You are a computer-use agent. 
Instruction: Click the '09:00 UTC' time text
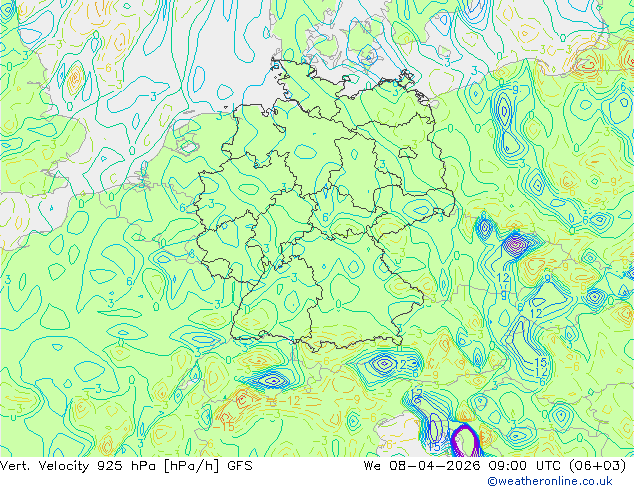(x=525, y=466)
